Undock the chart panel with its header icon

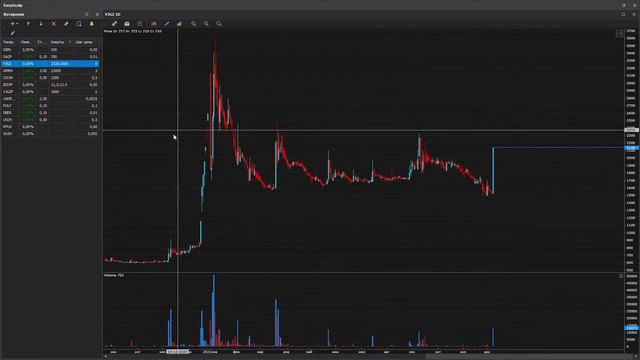(623, 14)
